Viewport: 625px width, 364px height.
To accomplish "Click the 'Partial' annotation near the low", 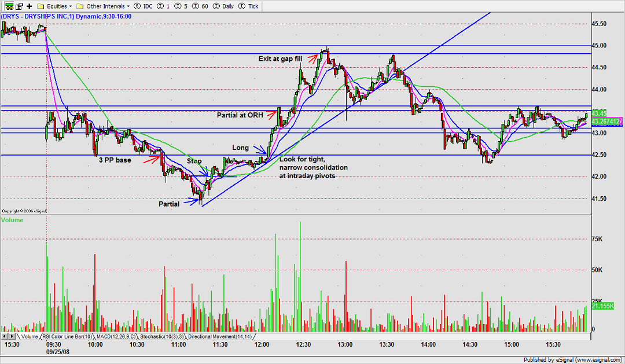I will click(x=169, y=204).
